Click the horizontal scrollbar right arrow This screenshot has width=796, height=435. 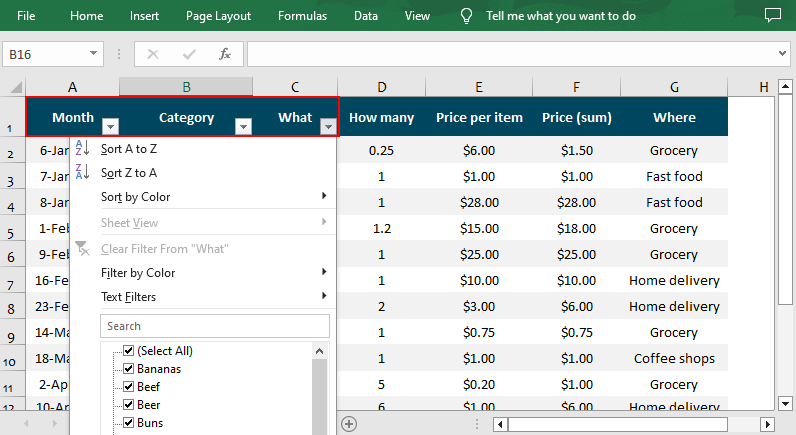[x=767, y=424]
